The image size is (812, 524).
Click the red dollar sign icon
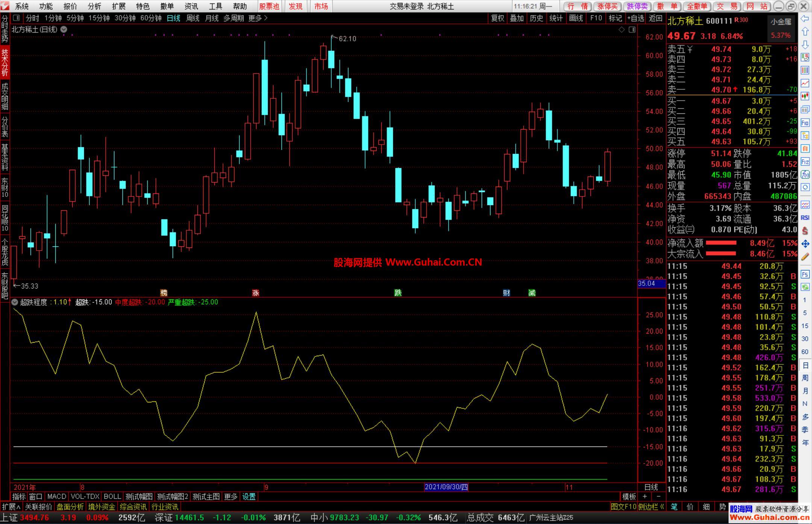[805, 231]
